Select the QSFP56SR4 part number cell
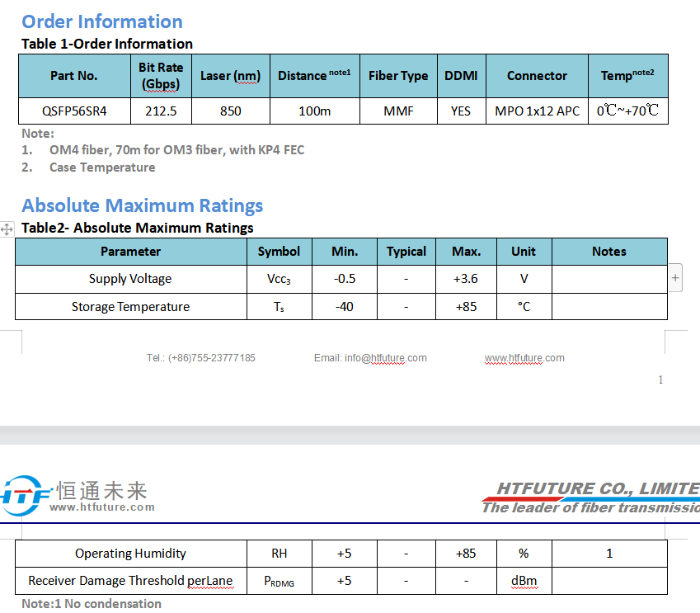 [x=74, y=111]
